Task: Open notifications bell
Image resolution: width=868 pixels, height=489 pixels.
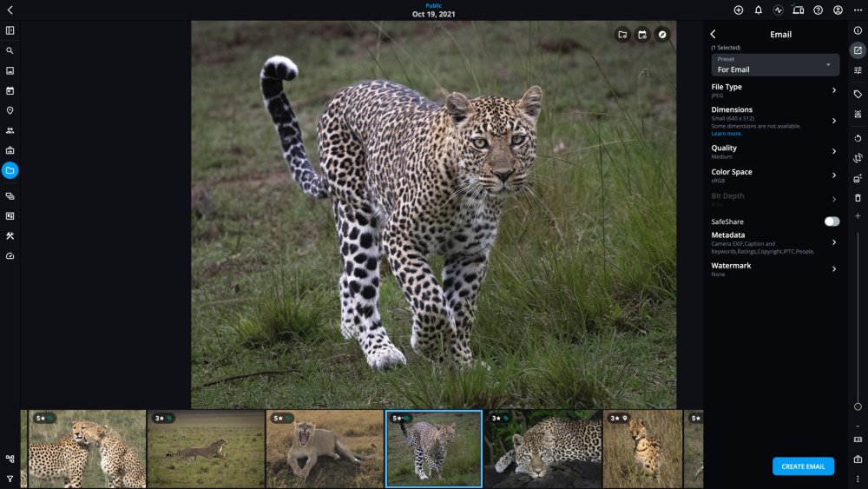Action: click(759, 10)
